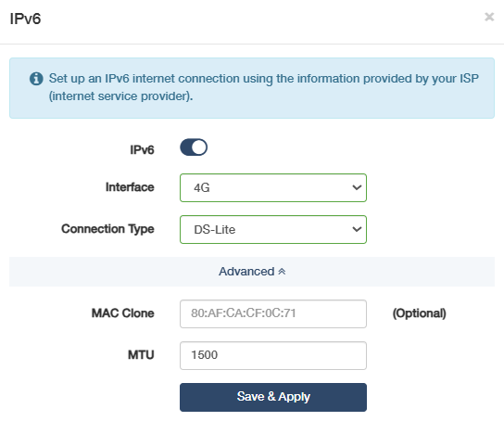Click the IPv6 dialog title text
The width and height of the screenshot is (504, 434).
click(x=25, y=19)
